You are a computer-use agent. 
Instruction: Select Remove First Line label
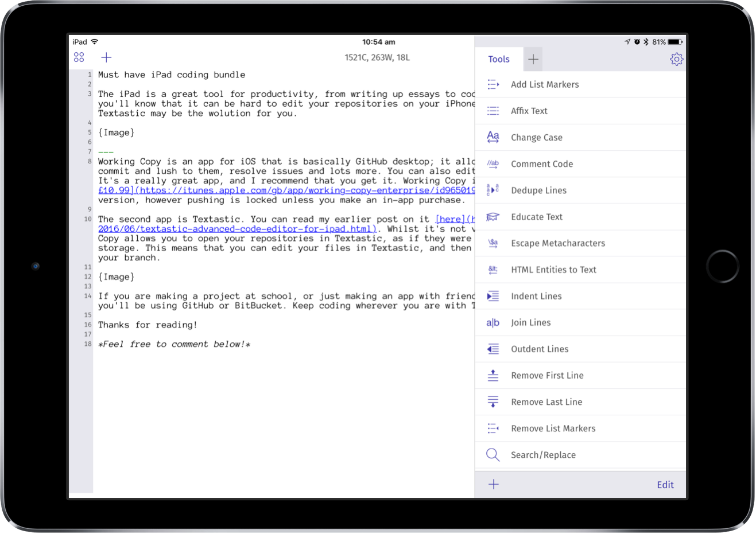point(547,375)
